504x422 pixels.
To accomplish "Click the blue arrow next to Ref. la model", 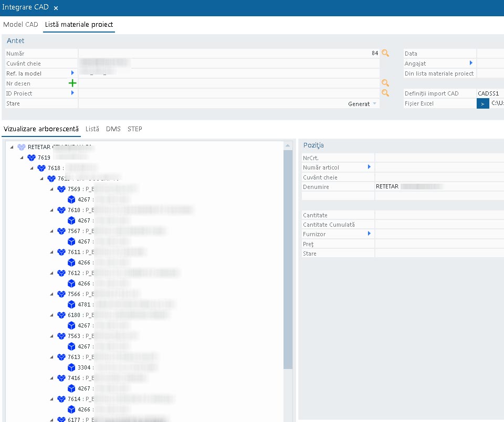I will (72, 73).
